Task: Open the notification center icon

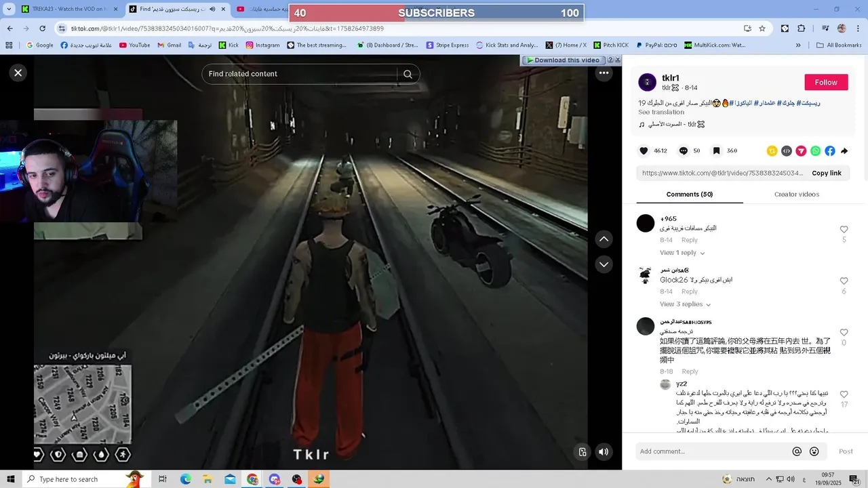Action: (x=855, y=479)
